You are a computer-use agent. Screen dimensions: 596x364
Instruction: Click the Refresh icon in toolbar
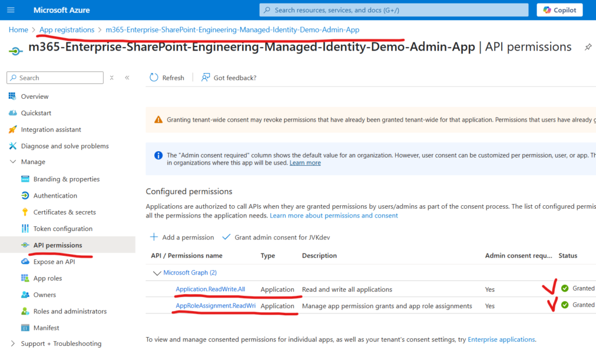pos(154,77)
